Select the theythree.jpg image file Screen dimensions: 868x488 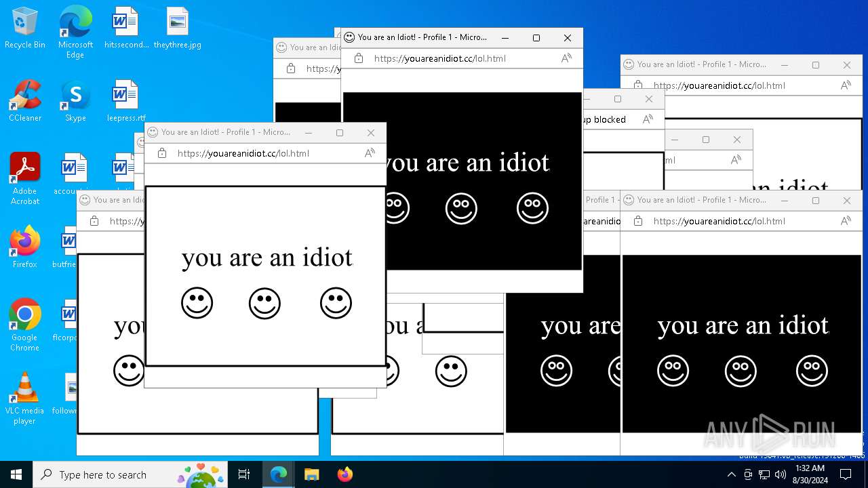click(x=177, y=28)
